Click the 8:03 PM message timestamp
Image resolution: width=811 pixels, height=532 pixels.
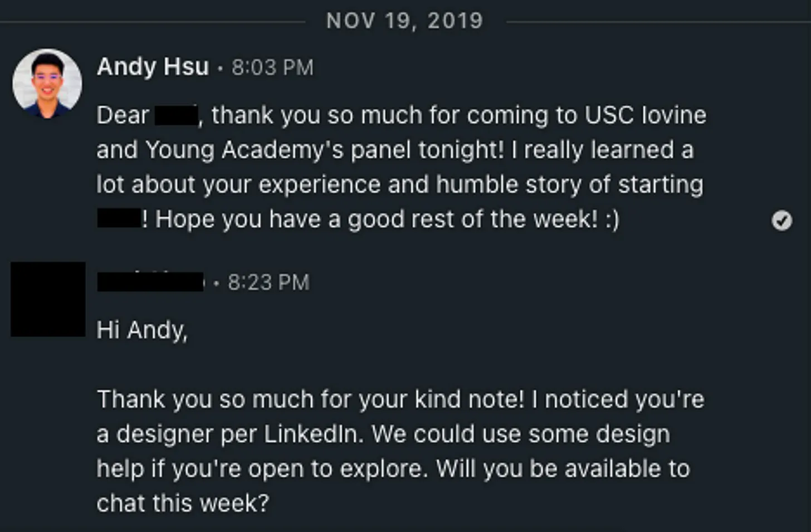pyautogui.click(x=272, y=67)
